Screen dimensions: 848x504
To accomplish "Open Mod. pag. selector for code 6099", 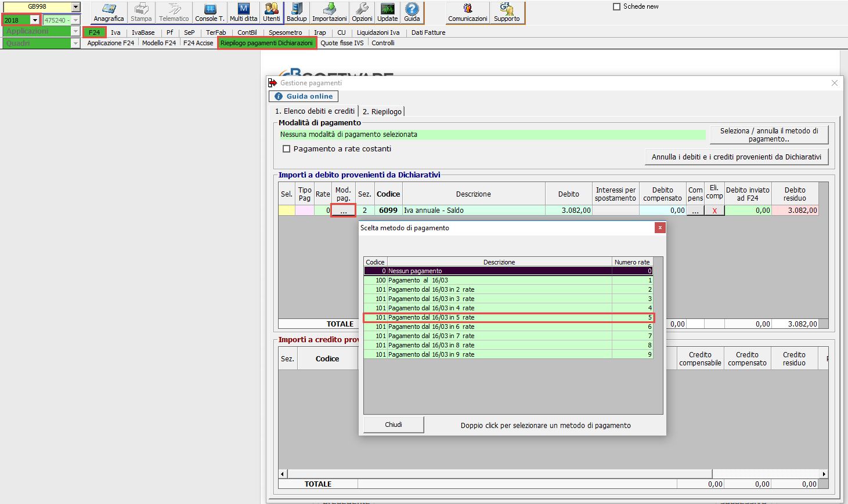I will [x=344, y=211].
